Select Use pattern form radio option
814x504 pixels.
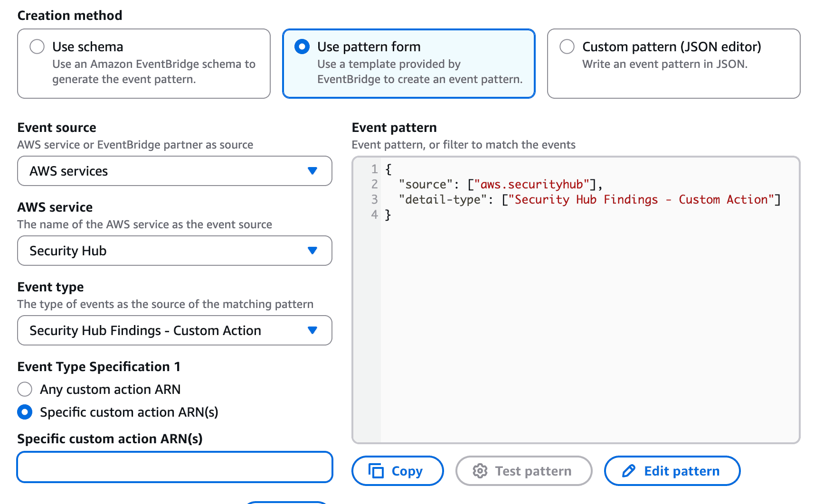pyautogui.click(x=302, y=47)
